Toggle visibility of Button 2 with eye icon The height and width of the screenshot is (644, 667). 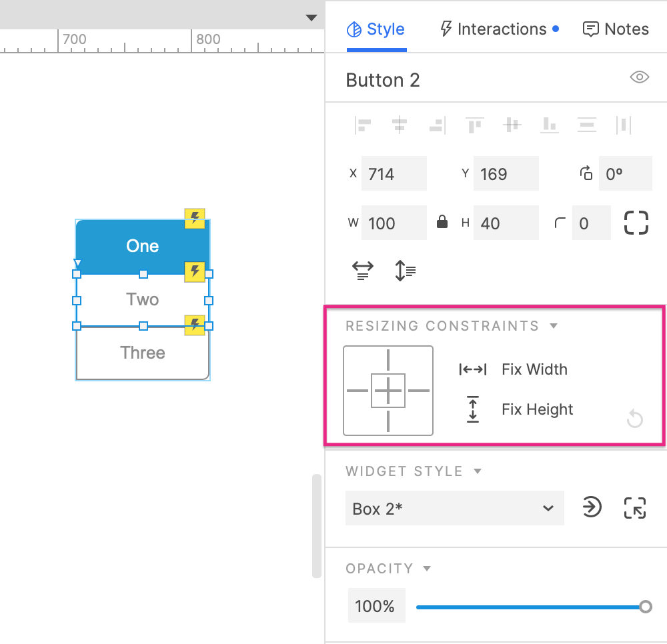pos(639,77)
